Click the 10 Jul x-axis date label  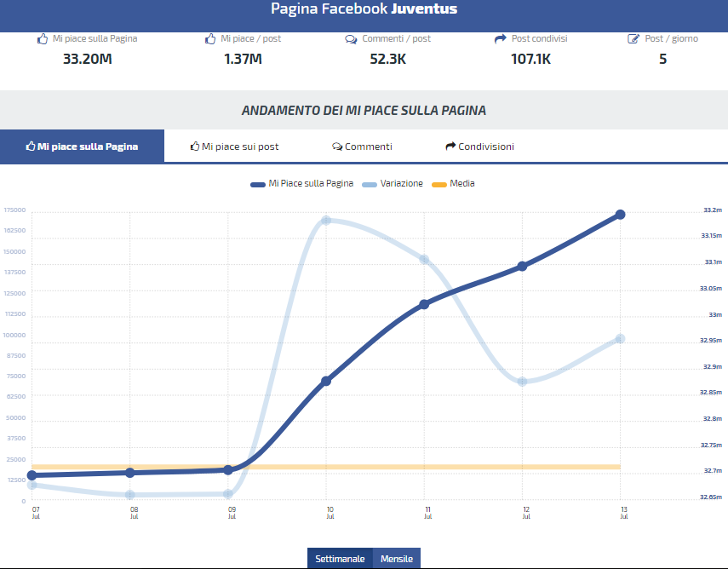click(x=330, y=513)
